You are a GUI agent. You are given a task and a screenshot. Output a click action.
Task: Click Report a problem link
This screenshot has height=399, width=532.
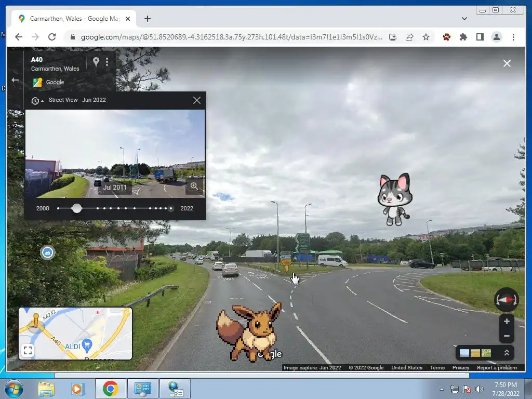(497, 367)
